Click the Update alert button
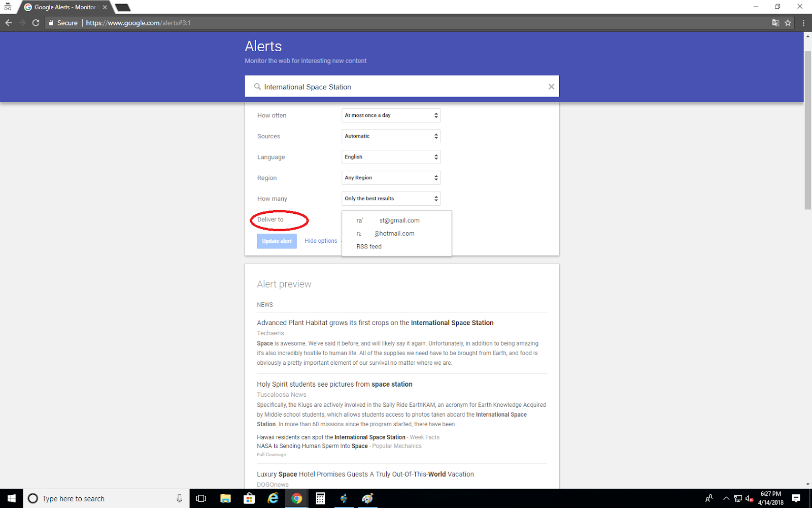The width and height of the screenshot is (812, 508). point(277,241)
